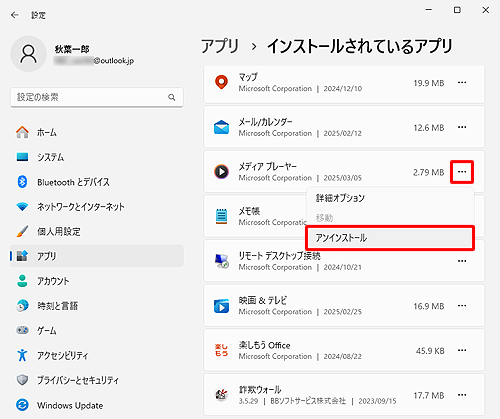This screenshot has width=500, height=419.
Task: Open more options for メディア プレーヤー
Action: [462, 172]
